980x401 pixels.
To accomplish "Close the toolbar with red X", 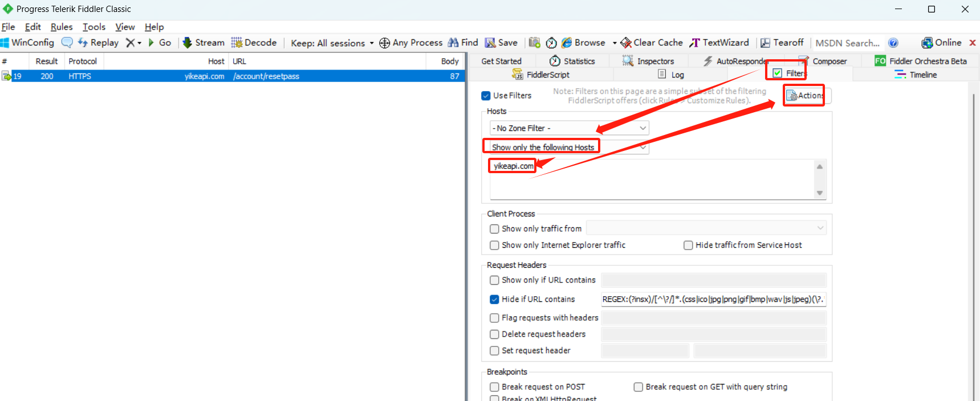I will click(973, 43).
